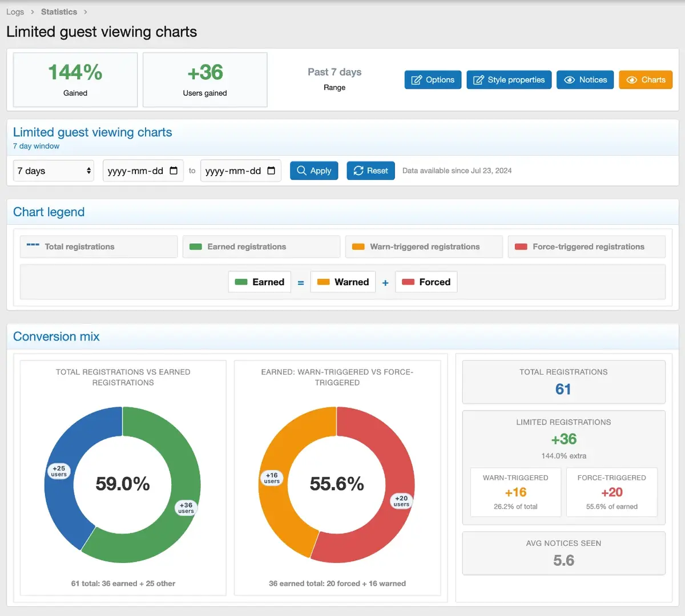Click the refresh icon on Reset button
Viewport: 685px width, 616px height.
358,171
